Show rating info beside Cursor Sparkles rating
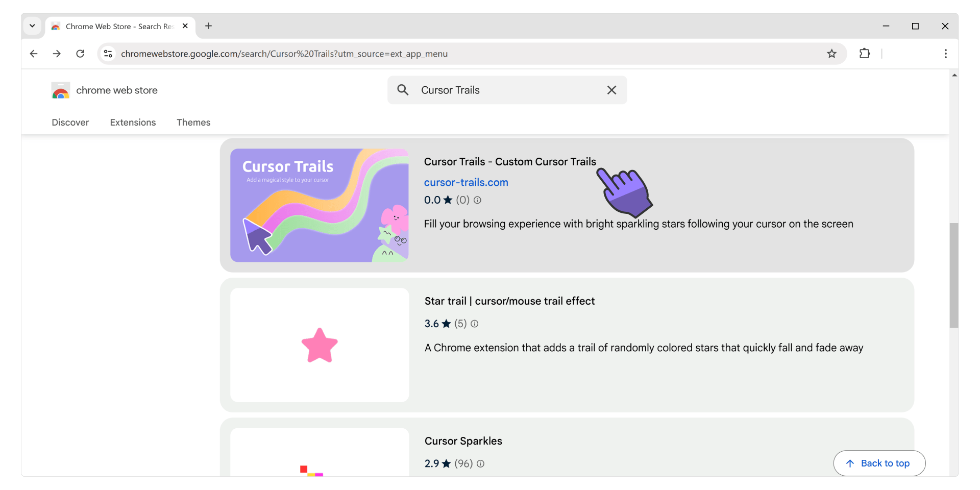Viewport: 980px width, 490px height. [480, 463]
